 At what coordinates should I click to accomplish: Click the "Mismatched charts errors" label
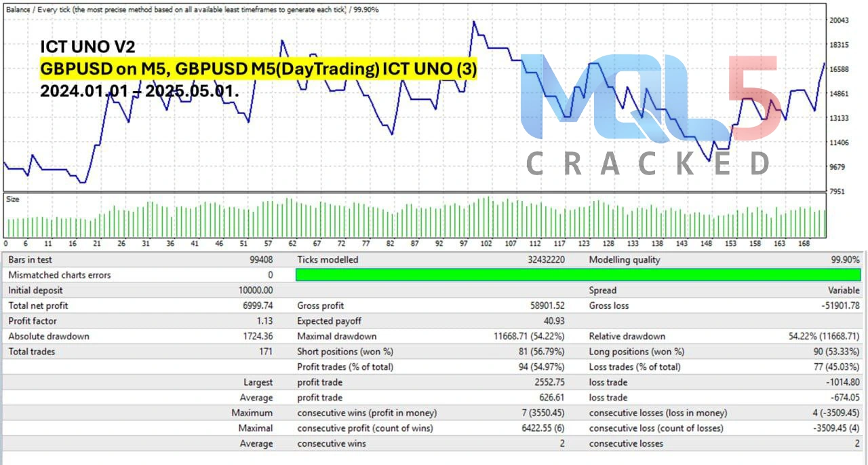click(60, 275)
